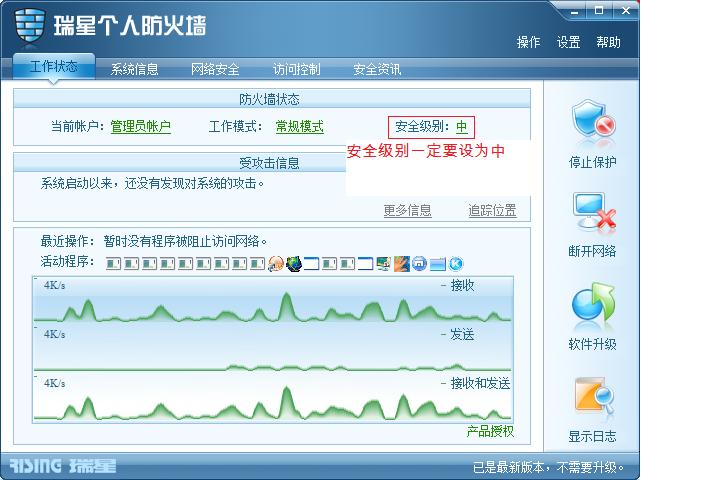The width and height of the screenshot is (720, 480).
Task: Click the software upgrade globe arrow icon
Action: [593, 302]
